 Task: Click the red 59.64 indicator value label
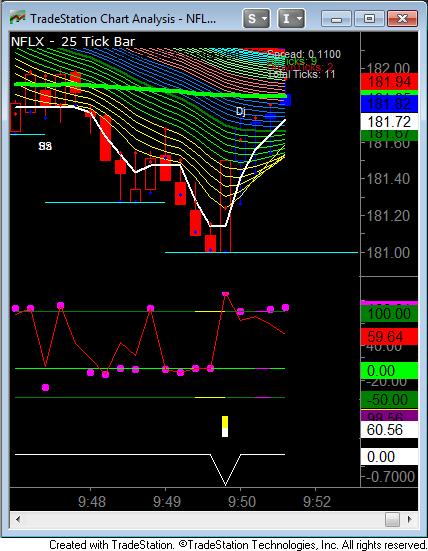tap(389, 337)
